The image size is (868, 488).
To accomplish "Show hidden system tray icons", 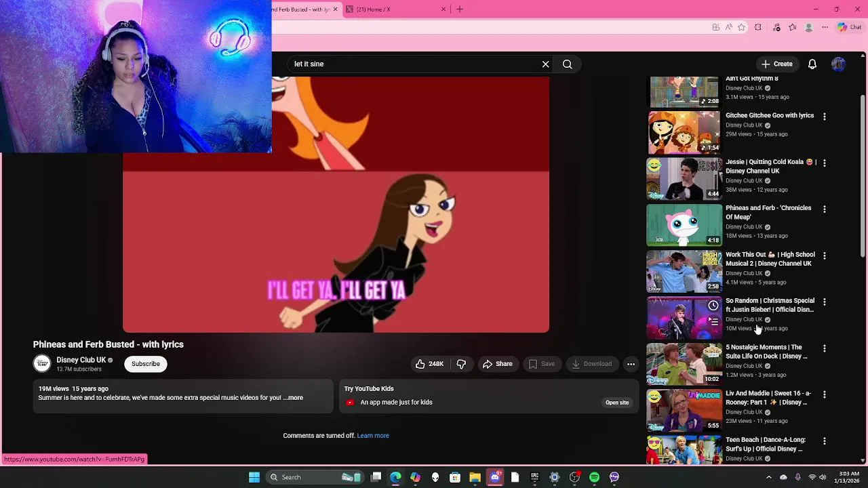I will tap(768, 477).
